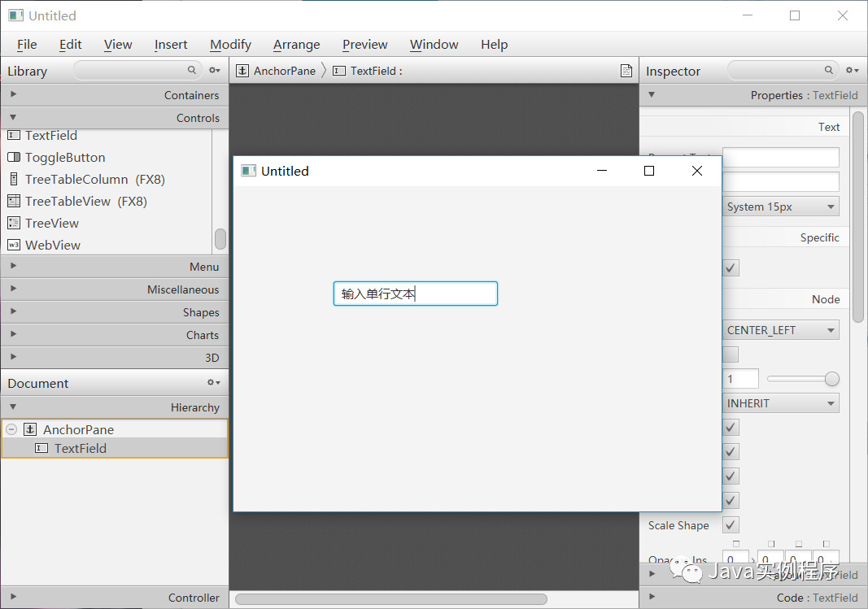The image size is (868, 609).
Task: Toggle the Scale Shape checkbox
Action: [730, 524]
